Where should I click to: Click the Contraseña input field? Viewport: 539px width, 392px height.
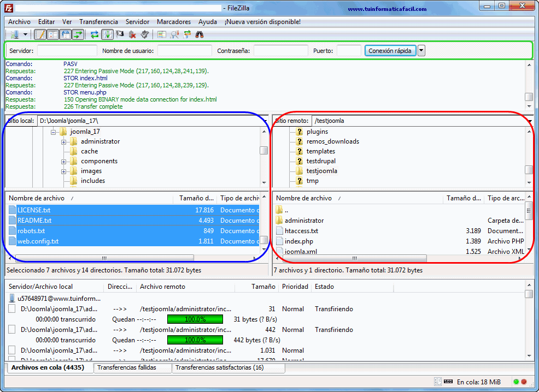281,51
